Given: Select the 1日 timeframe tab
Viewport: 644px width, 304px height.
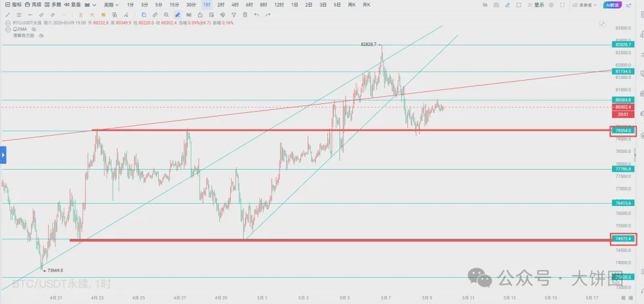Looking at the screenshot, I should (x=295, y=5).
